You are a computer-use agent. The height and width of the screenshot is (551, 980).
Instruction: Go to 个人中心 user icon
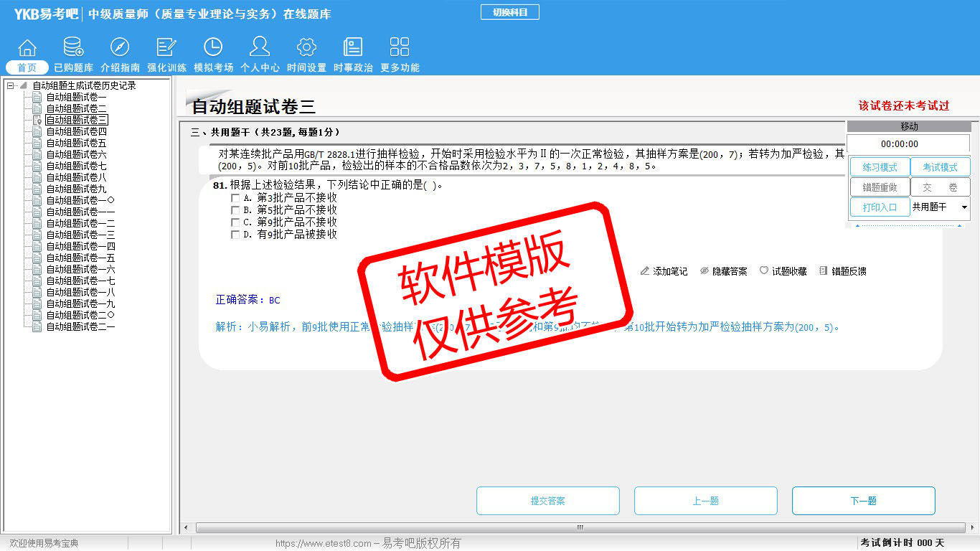pyautogui.click(x=260, y=48)
